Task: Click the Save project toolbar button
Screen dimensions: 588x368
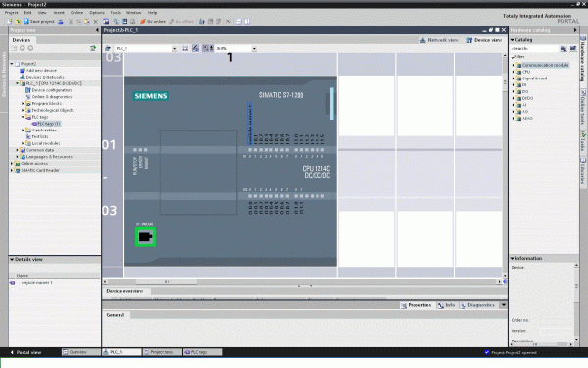Action: [39, 22]
